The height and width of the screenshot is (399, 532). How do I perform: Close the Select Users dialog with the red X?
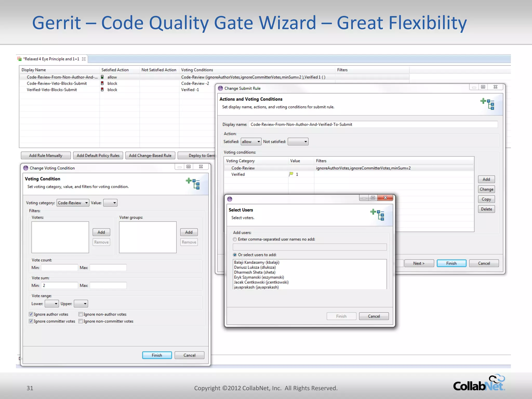click(385, 198)
